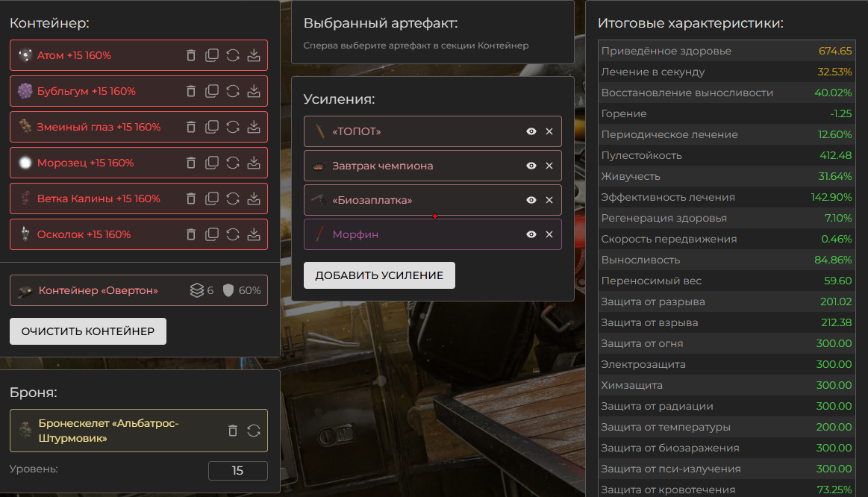The width and height of the screenshot is (868, 497).
Task: Click the armor level input field
Action: 237,471
